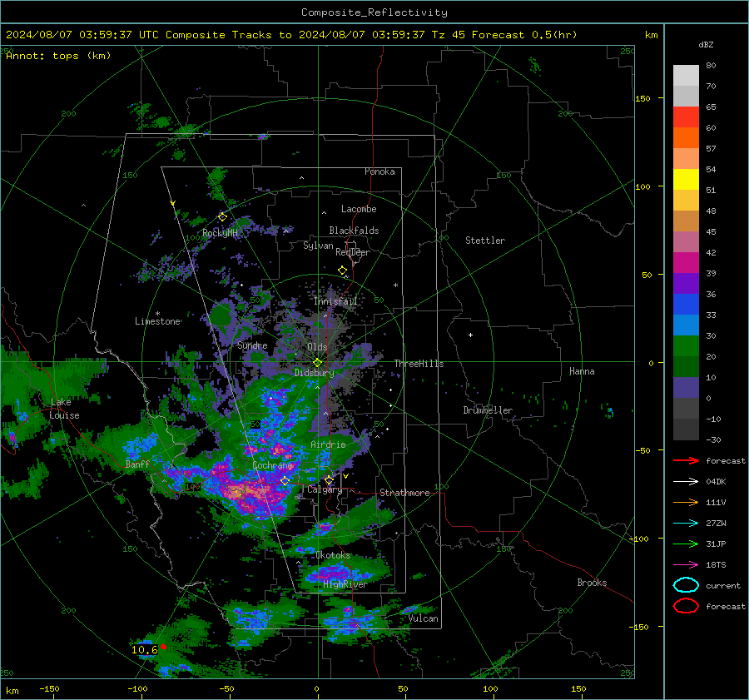The image size is (749, 700).
Task: Click the Sylvan label on map
Action: [x=318, y=246]
